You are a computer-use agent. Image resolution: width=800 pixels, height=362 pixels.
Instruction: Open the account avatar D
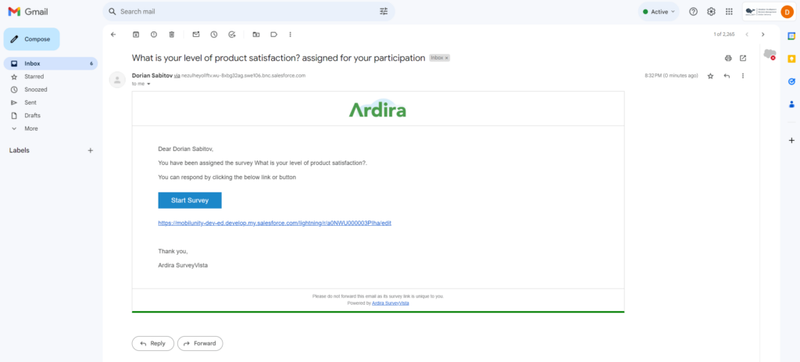click(x=787, y=12)
